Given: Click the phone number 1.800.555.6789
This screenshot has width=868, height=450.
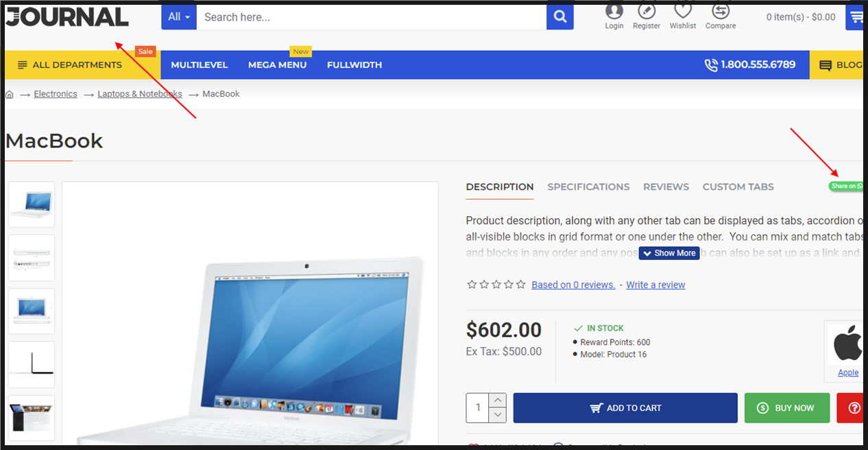Looking at the screenshot, I should point(750,65).
